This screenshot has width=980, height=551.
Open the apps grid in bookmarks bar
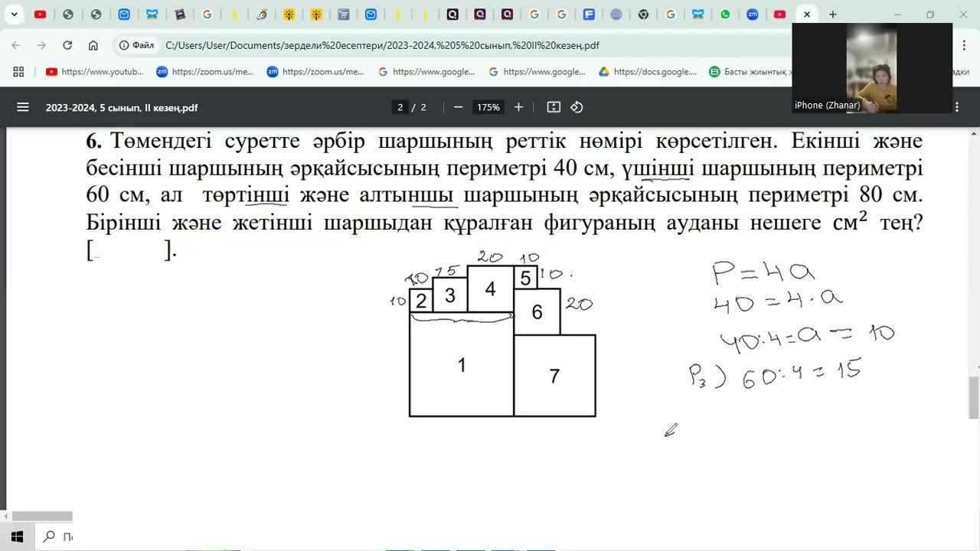(x=18, y=71)
